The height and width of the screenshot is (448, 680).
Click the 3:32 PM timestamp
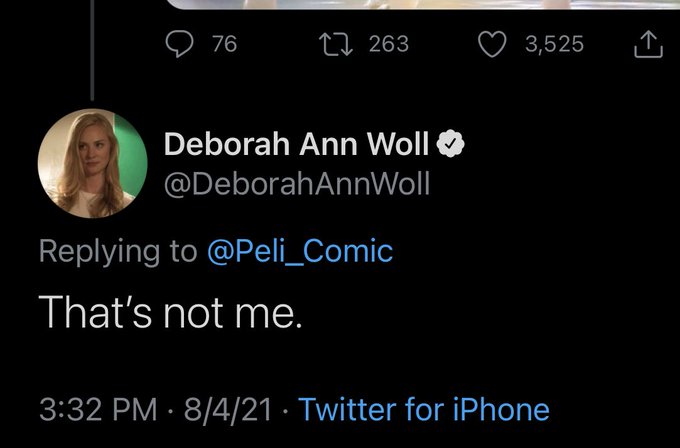(x=98, y=409)
